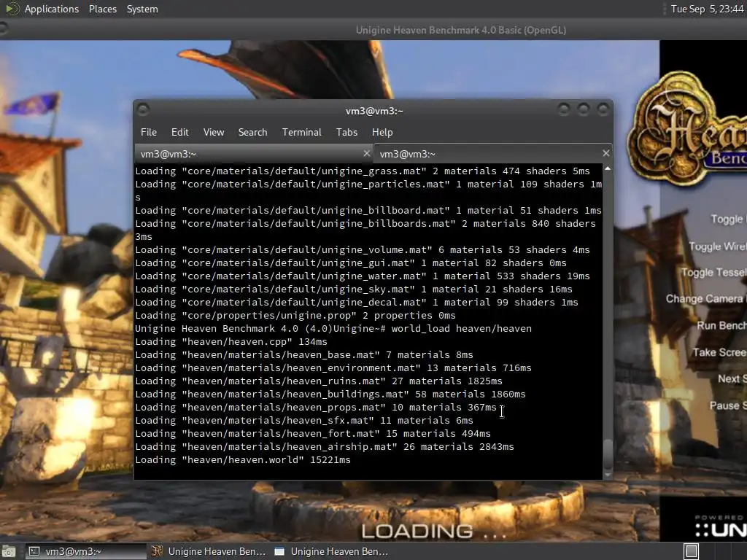747x560 pixels.
Task: Click the Next Scene button in Heaven
Action: 732,379
